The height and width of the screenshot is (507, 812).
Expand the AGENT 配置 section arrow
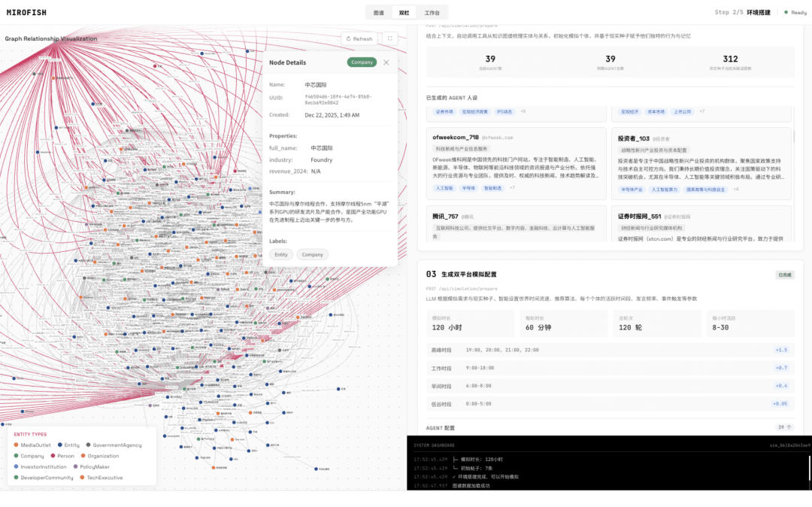pos(783,427)
